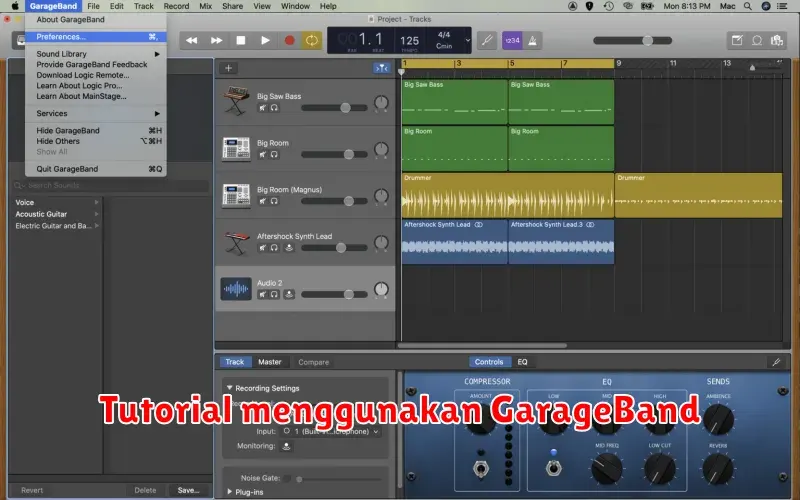Viewport: 800px width, 500px height.
Task: Solo the Big Room (Magnus) track
Action: coord(274,201)
